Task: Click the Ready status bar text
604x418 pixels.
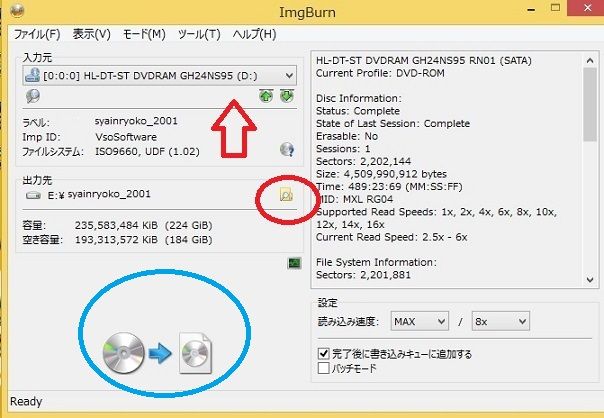Action: pyautogui.click(x=26, y=401)
